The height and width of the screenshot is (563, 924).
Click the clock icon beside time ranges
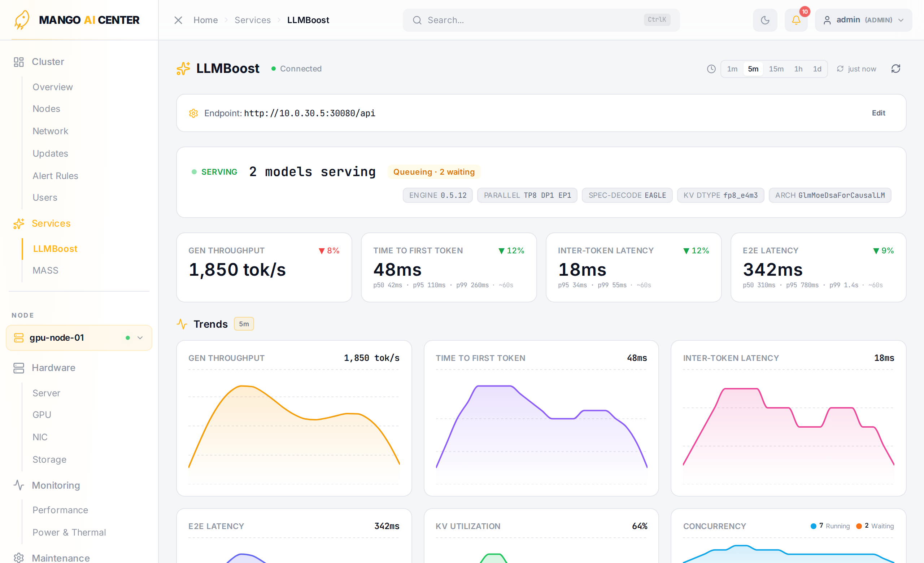(711, 69)
